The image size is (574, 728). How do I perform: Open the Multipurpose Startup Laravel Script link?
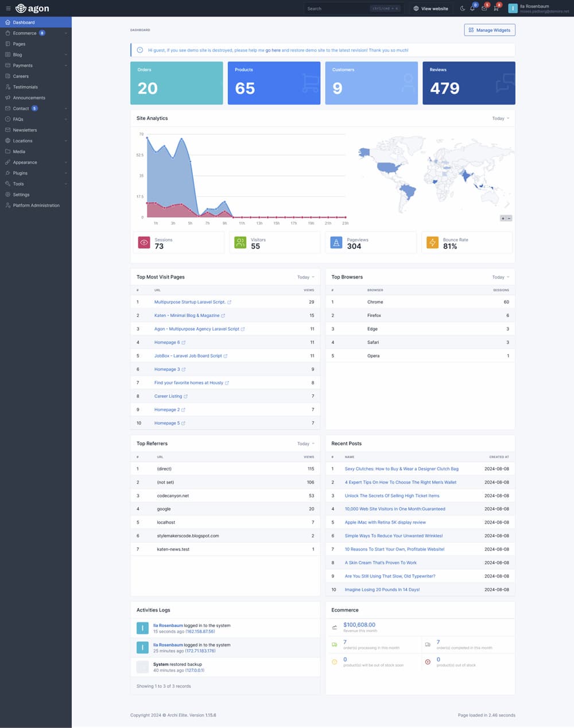[x=190, y=302]
